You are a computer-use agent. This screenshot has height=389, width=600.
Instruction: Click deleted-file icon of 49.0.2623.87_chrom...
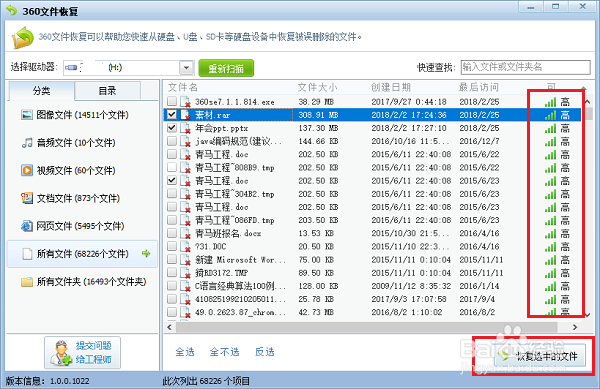[186, 313]
